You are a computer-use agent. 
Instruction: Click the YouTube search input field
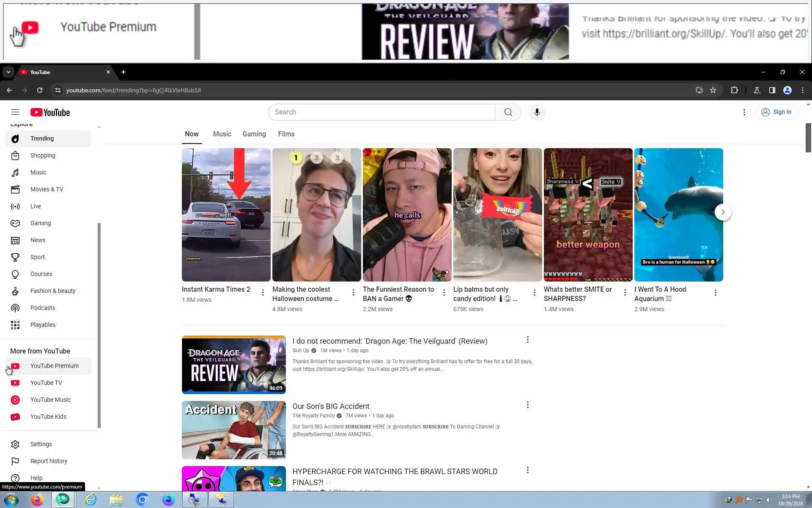(381, 112)
